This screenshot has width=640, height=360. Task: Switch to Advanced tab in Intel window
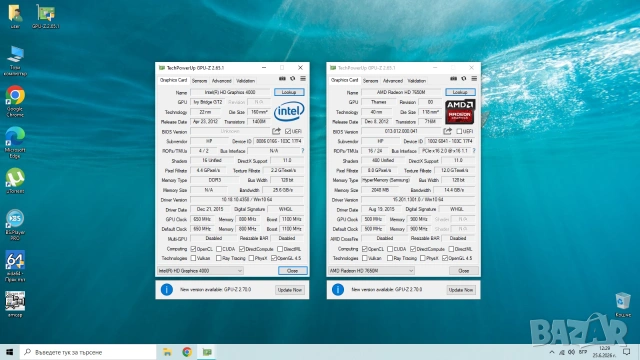(221, 81)
